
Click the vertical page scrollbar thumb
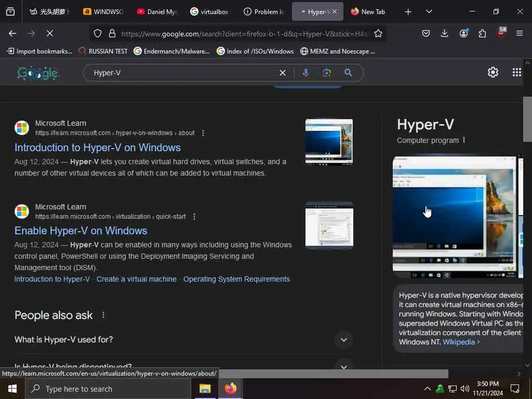pyautogui.click(x=527, y=119)
